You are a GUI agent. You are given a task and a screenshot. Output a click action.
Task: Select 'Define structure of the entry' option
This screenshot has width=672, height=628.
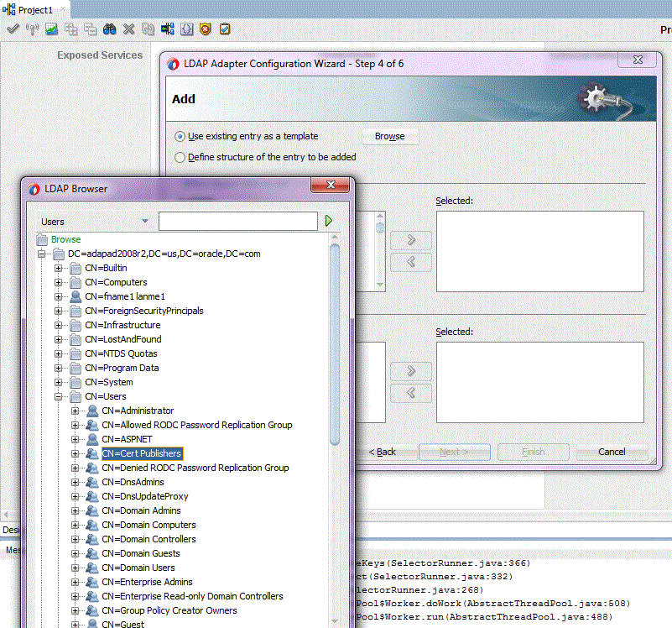tap(180, 157)
